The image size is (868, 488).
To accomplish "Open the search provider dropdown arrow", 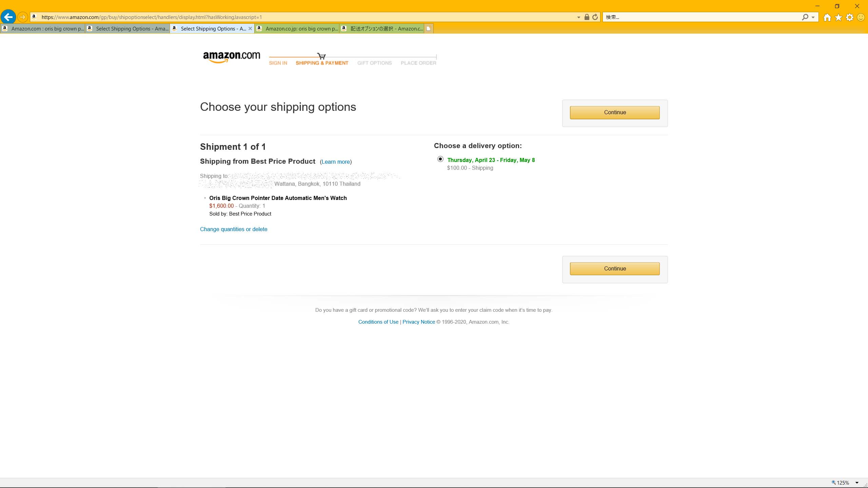I will click(x=813, y=17).
